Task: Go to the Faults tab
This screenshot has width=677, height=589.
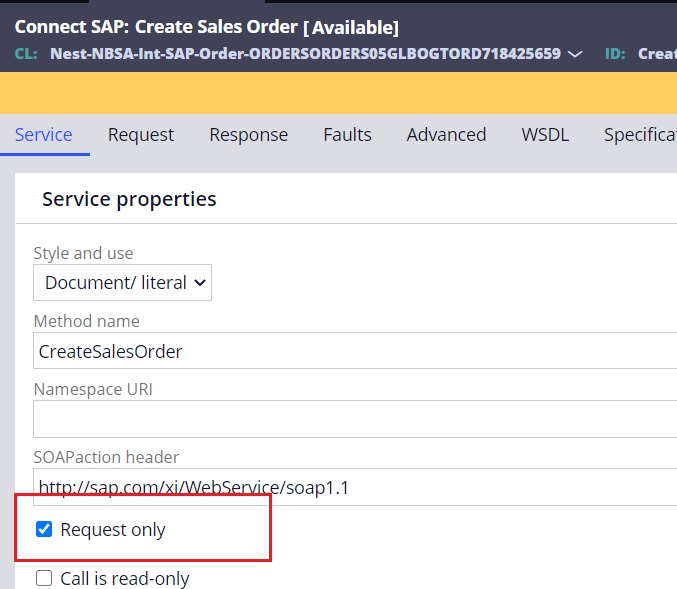Action: coord(347,135)
